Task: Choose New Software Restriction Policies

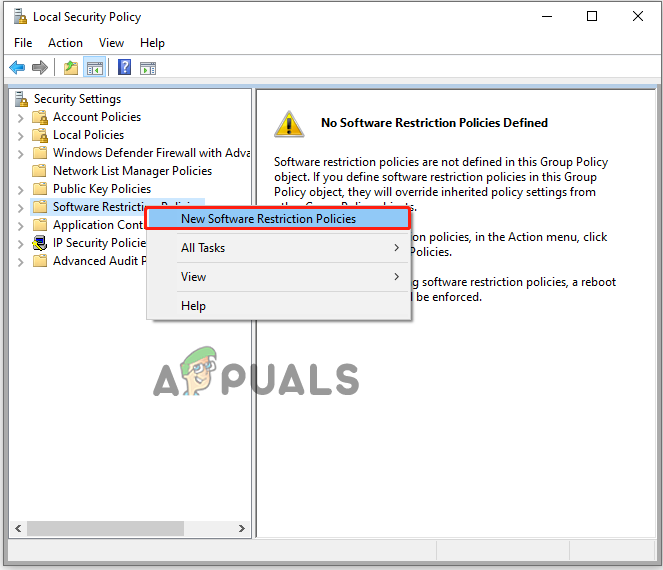Action: (278, 219)
